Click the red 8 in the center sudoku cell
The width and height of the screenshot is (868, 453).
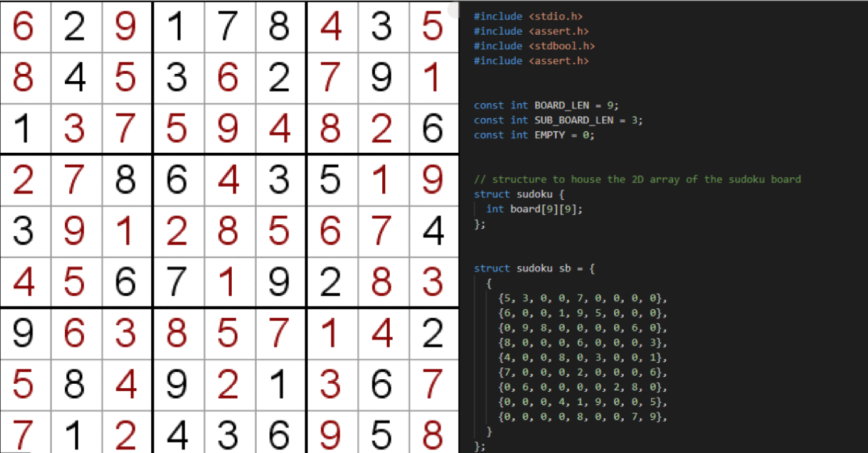(x=228, y=231)
